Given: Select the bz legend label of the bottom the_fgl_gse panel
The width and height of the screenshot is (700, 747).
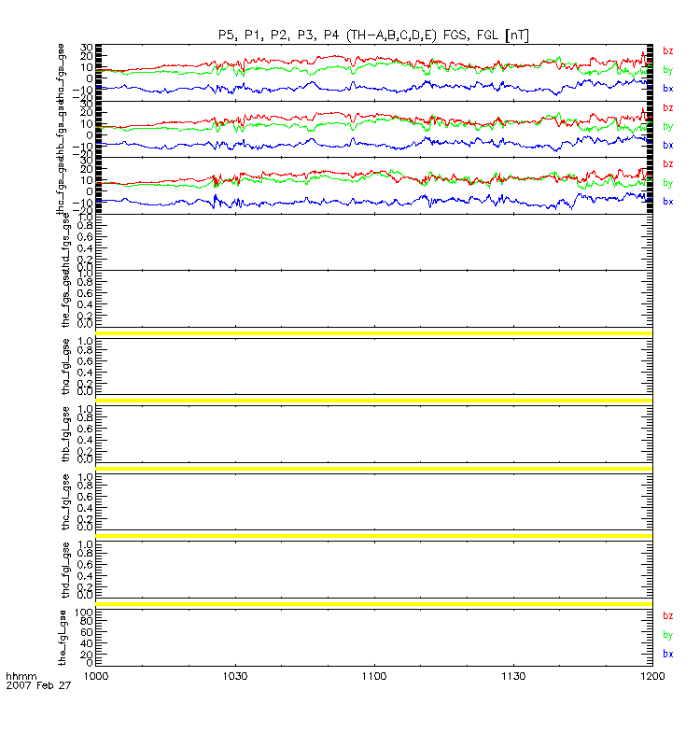Looking at the screenshot, I should (x=667, y=615).
